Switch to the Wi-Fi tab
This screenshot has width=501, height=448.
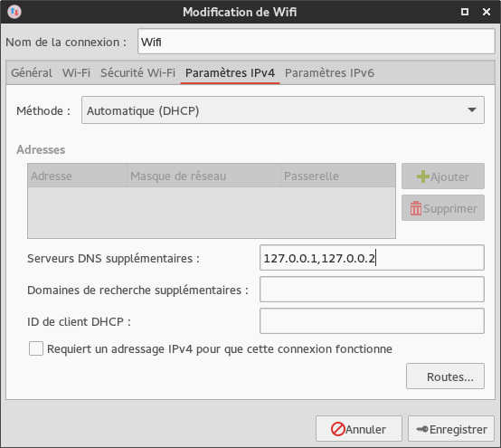coord(76,73)
